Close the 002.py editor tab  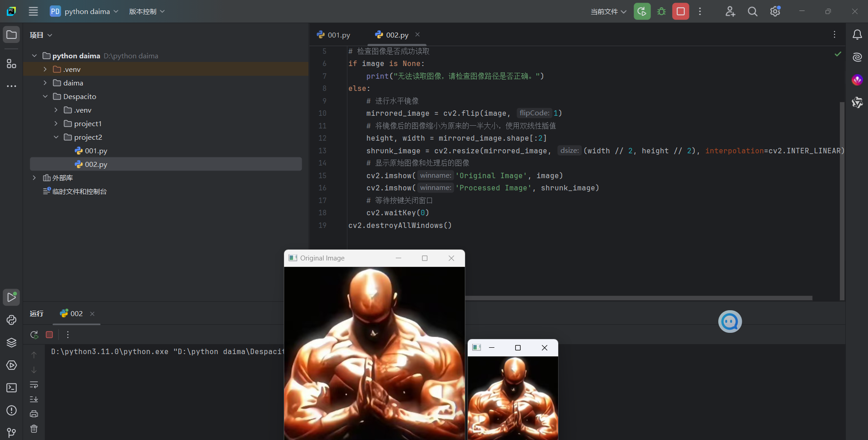pyautogui.click(x=417, y=34)
